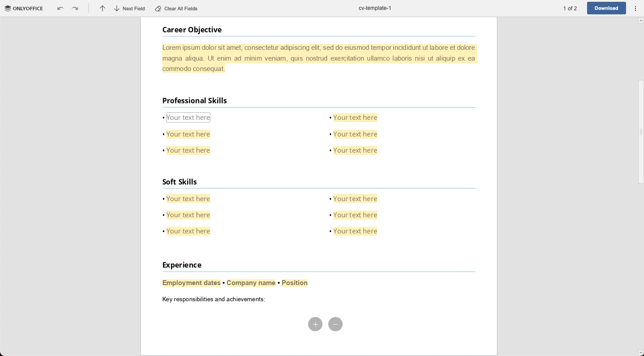Viewport: 644px width, 356px height.
Task: Click the Position field
Action: 294,283
